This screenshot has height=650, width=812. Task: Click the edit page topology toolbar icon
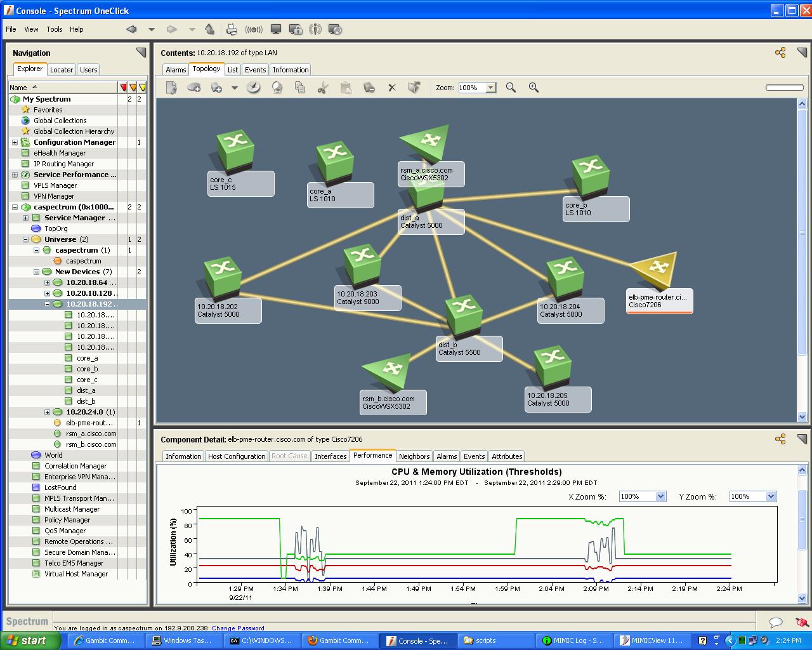coord(171,88)
